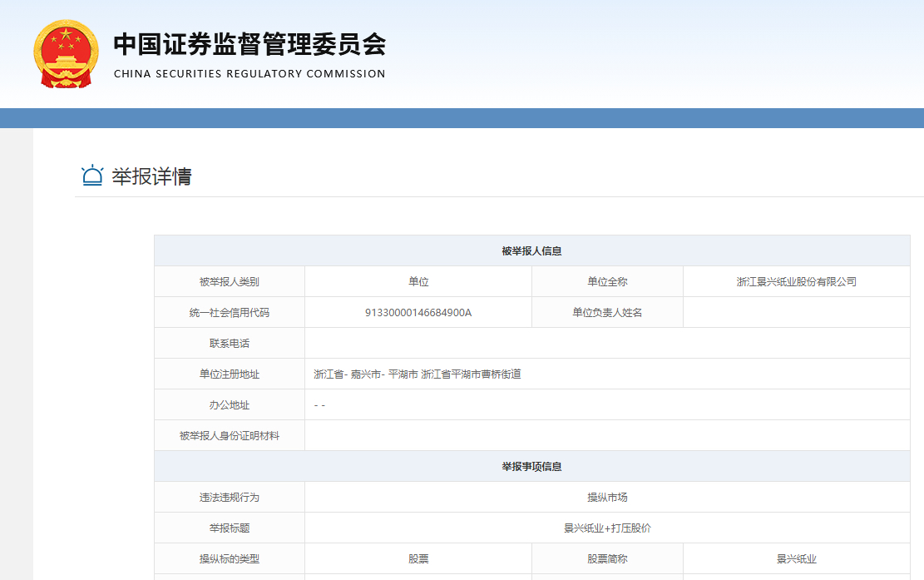Click the 被举报人信息 section header
924x580 pixels.
(x=531, y=251)
